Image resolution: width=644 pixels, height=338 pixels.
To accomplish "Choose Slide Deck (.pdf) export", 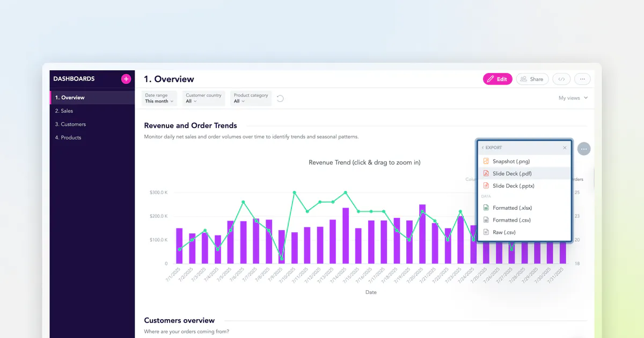I will 524,173.
